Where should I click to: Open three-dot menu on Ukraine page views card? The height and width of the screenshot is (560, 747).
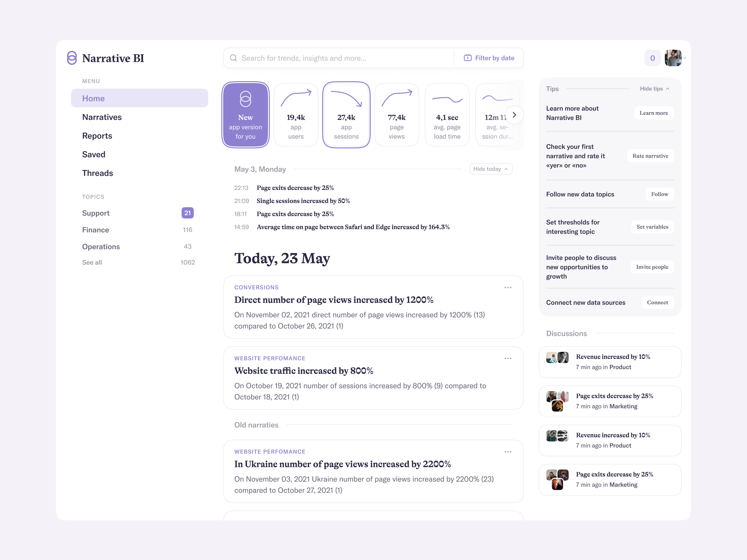pyautogui.click(x=507, y=452)
